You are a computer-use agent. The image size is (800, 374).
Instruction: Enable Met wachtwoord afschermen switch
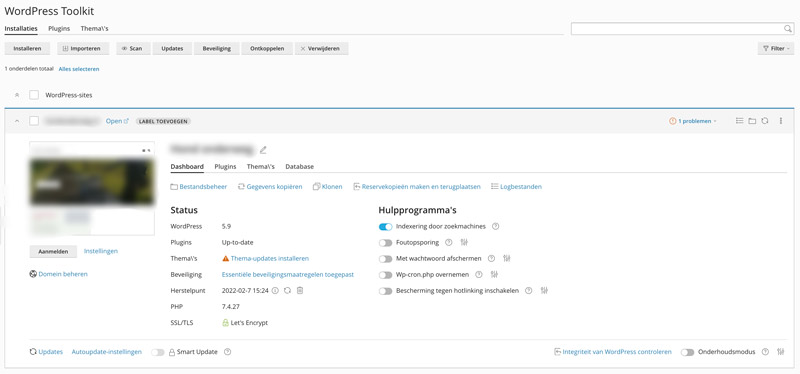point(386,259)
